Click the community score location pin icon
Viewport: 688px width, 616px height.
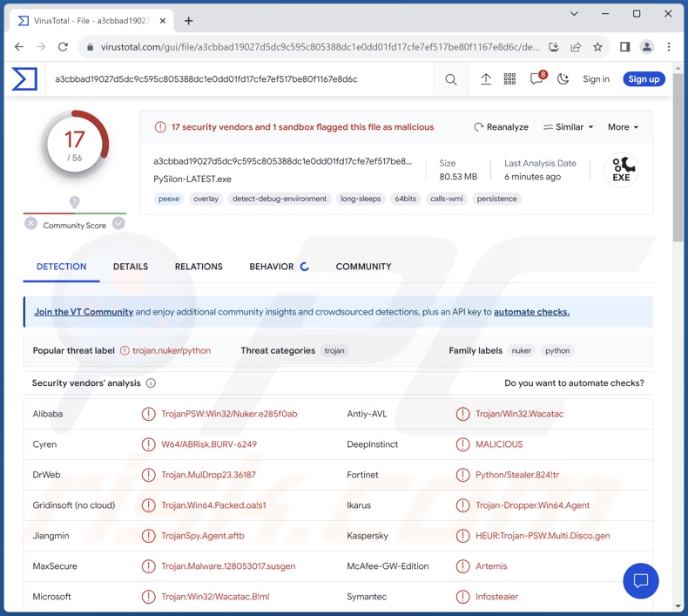pyautogui.click(x=75, y=202)
